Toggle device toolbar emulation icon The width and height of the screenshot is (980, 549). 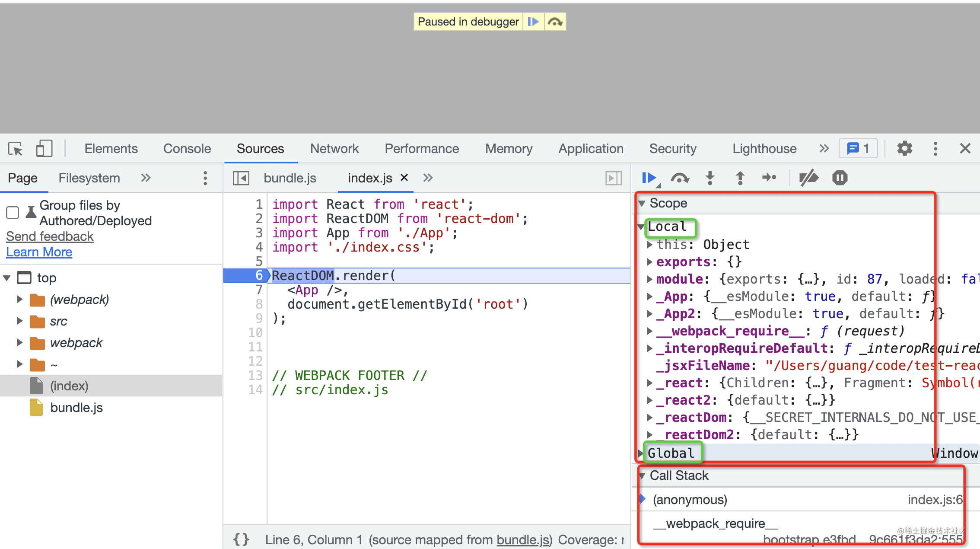pos(44,149)
